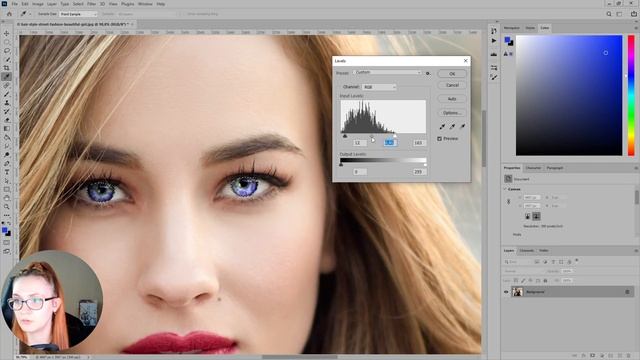
Task: Click the black point eyedropper in Levels
Action: point(442,127)
